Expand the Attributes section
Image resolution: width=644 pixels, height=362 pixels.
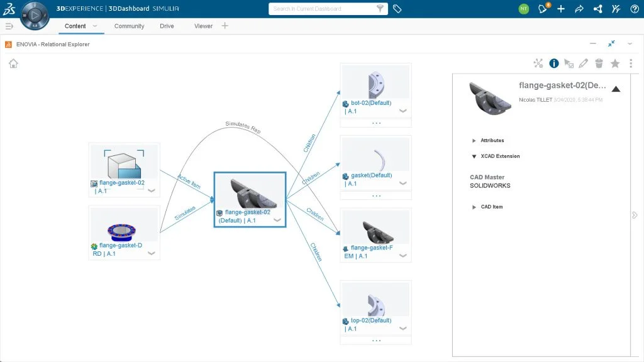coord(474,141)
